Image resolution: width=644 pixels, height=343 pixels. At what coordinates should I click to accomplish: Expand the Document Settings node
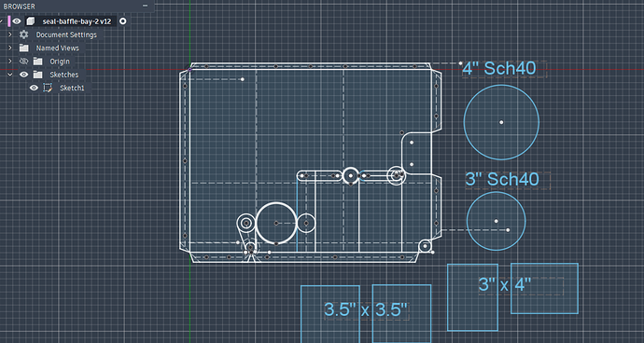[10, 34]
